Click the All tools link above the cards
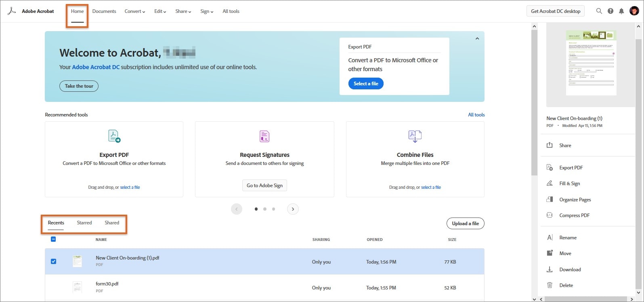 (476, 115)
